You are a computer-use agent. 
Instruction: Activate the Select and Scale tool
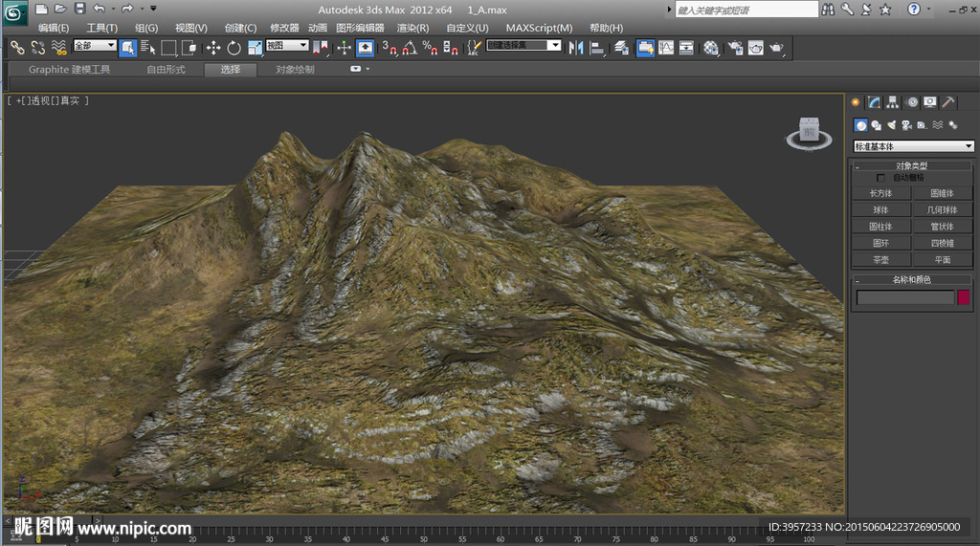(x=255, y=48)
